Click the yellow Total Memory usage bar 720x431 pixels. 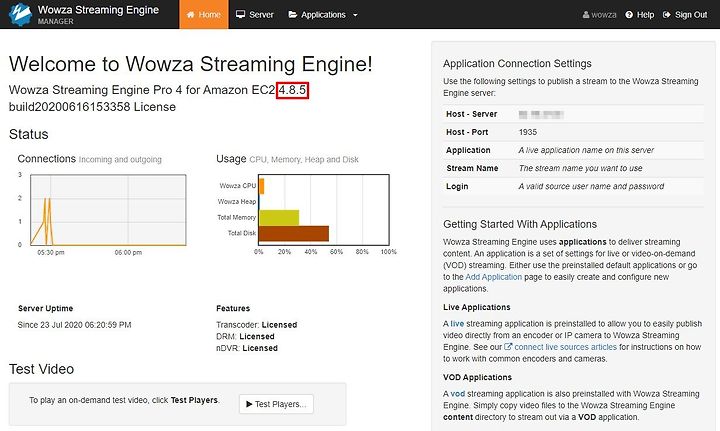click(279, 218)
